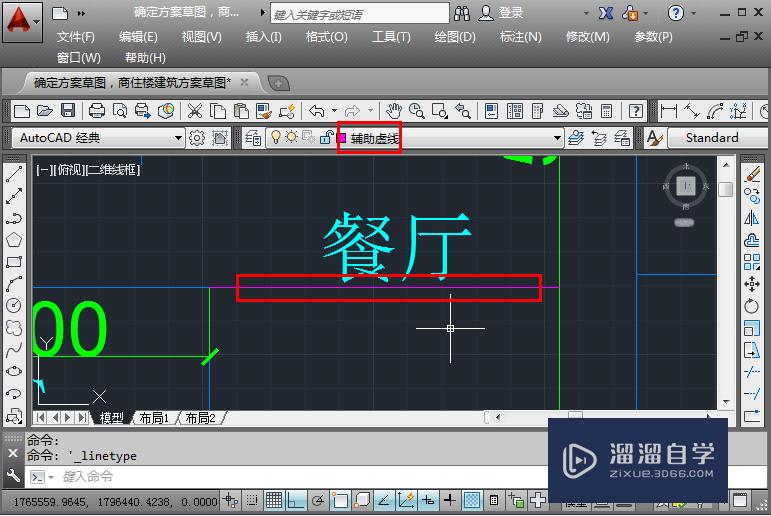The width and height of the screenshot is (771, 516).
Task: Toggle Polar Tracking in status bar
Action: (x=318, y=500)
